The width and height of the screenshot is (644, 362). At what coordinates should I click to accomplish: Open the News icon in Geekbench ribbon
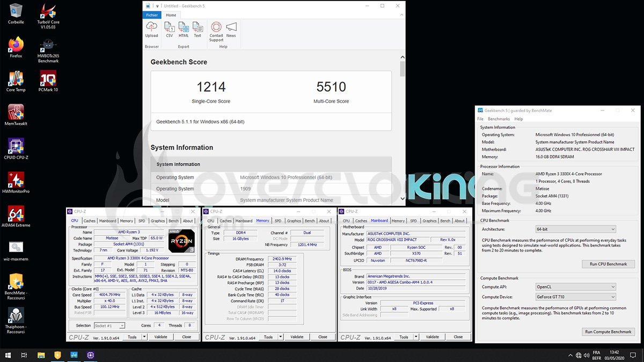coord(231,29)
